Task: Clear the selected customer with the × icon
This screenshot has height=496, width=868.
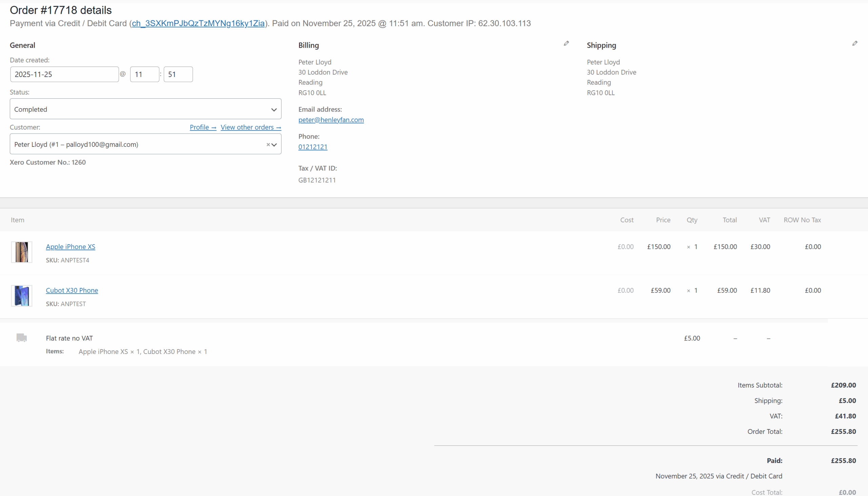Action: point(268,144)
